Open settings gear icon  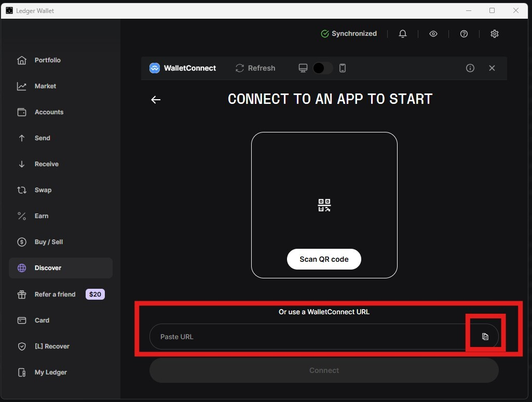coord(495,34)
